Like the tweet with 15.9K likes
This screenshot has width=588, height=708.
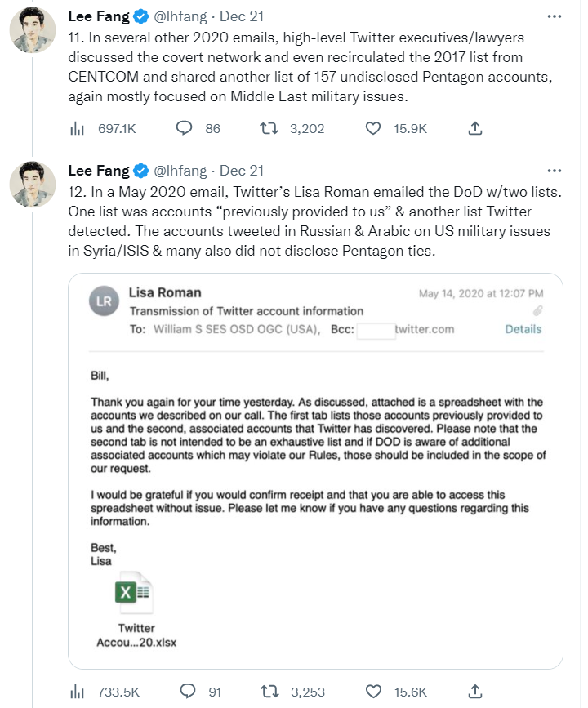pyautogui.click(x=373, y=129)
